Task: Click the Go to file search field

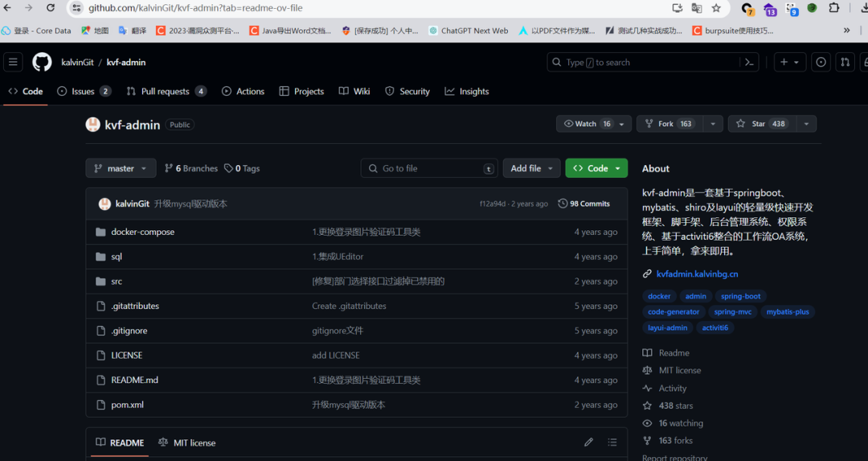Action: [x=430, y=168]
